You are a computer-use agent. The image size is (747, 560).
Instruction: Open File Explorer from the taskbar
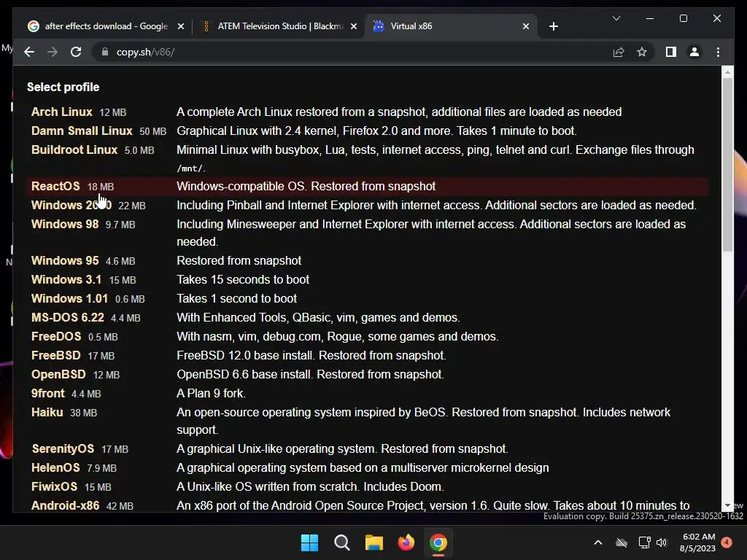tap(374, 542)
